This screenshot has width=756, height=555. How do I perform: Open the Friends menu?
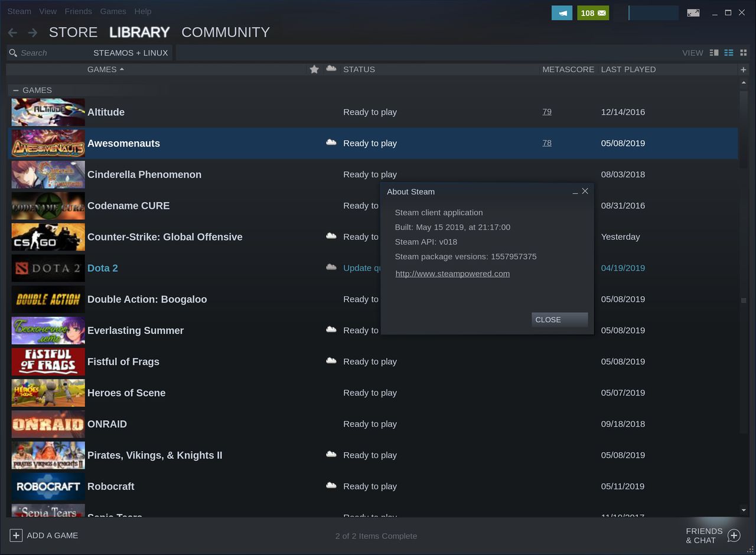78,11
